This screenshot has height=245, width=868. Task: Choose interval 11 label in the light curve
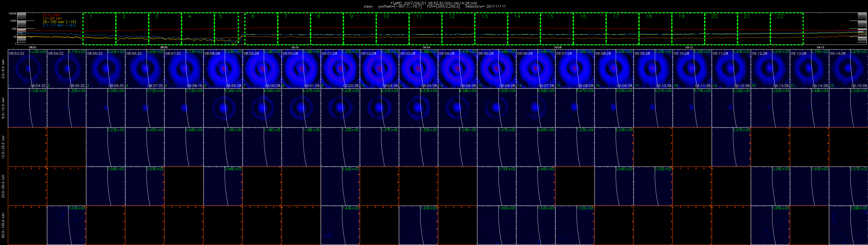pyautogui.click(x=419, y=16)
